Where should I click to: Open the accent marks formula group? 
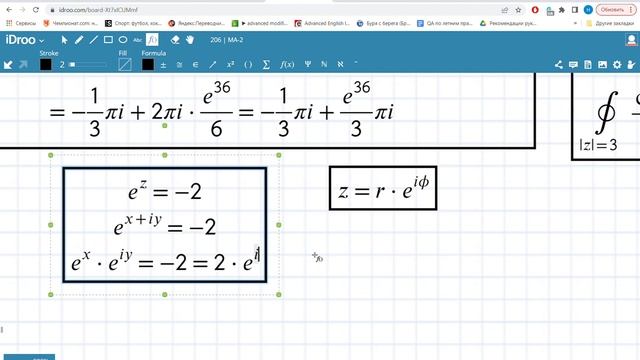[356, 63]
